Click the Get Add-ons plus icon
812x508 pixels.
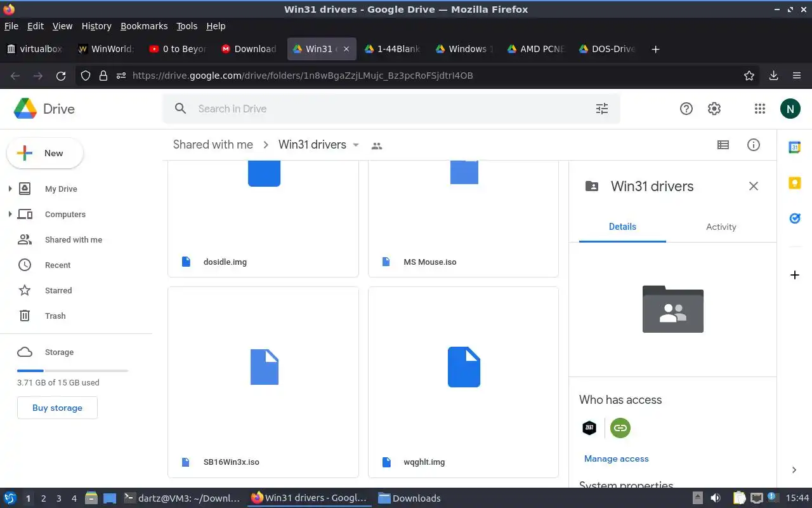[x=794, y=275]
